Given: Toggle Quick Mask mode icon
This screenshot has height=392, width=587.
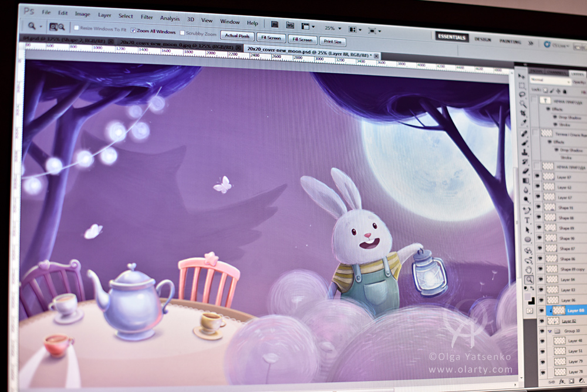Looking at the screenshot, I should pyautogui.click(x=529, y=311).
